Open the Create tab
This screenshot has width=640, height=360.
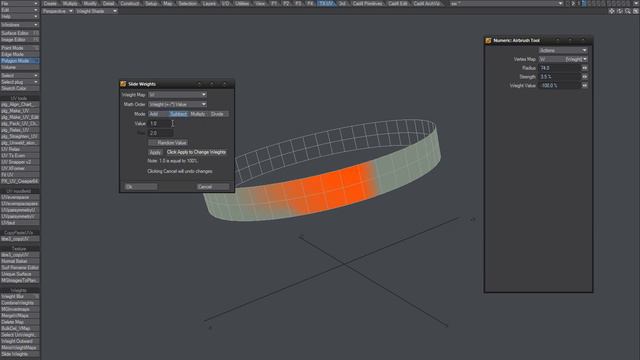[51, 3]
